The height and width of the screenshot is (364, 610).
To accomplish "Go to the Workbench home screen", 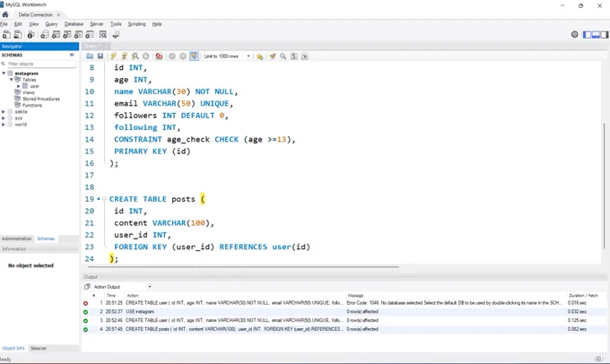I will click(x=5, y=14).
